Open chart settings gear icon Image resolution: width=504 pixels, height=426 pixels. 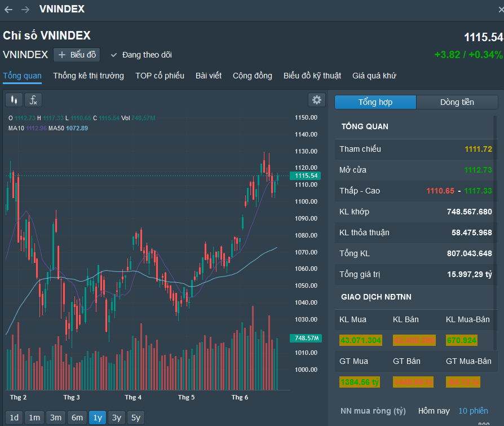[317, 100]
